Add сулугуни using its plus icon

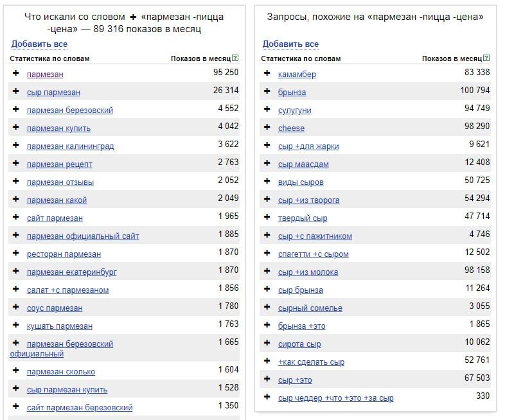(x=267, y=109)
